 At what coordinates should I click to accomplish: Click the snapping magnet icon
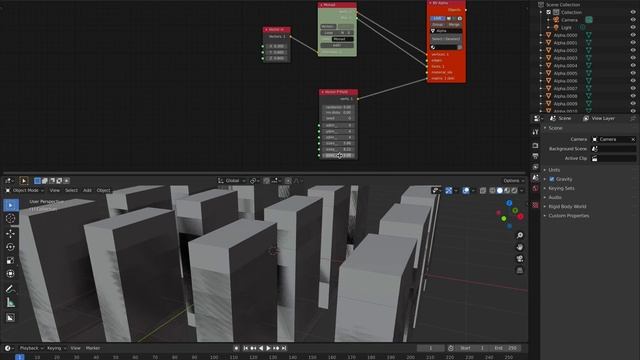267,180
